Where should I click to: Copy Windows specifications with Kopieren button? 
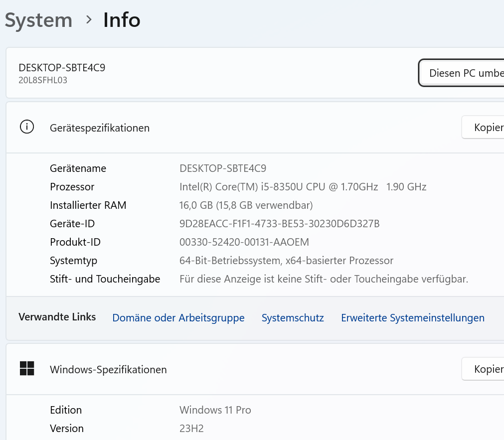pos(483,369)
